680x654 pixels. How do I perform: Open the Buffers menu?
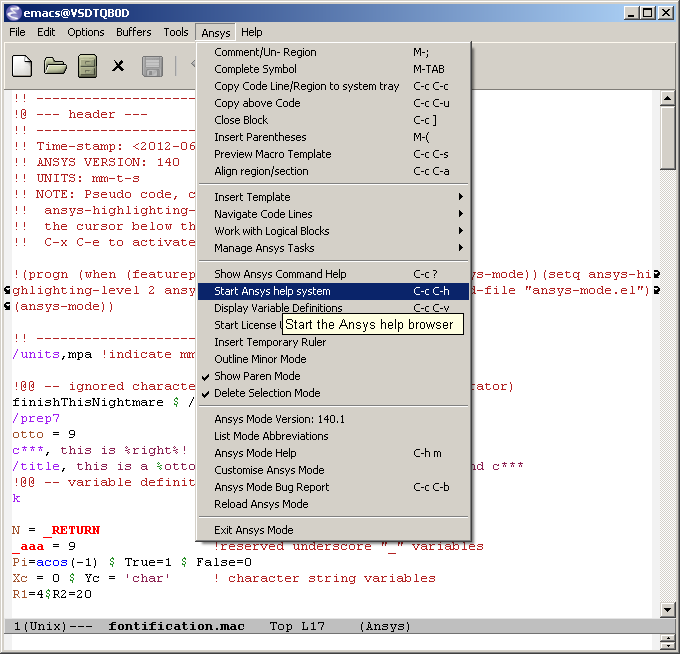(x=134, y=33)
